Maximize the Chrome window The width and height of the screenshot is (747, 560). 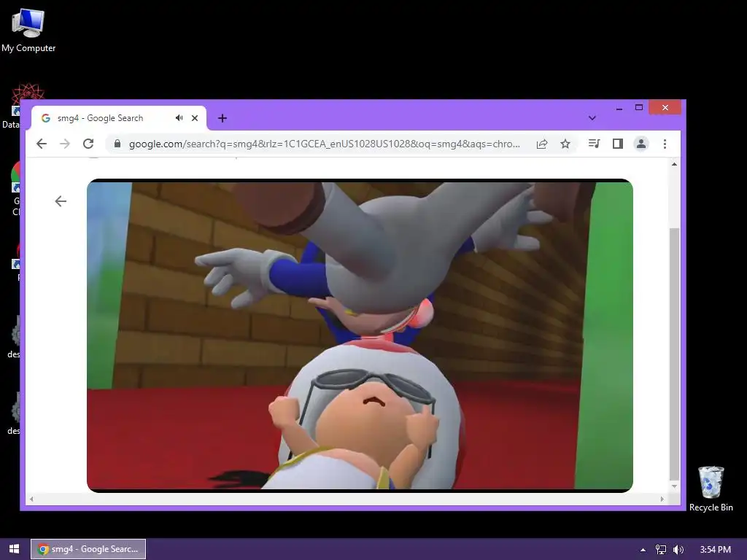639,108
